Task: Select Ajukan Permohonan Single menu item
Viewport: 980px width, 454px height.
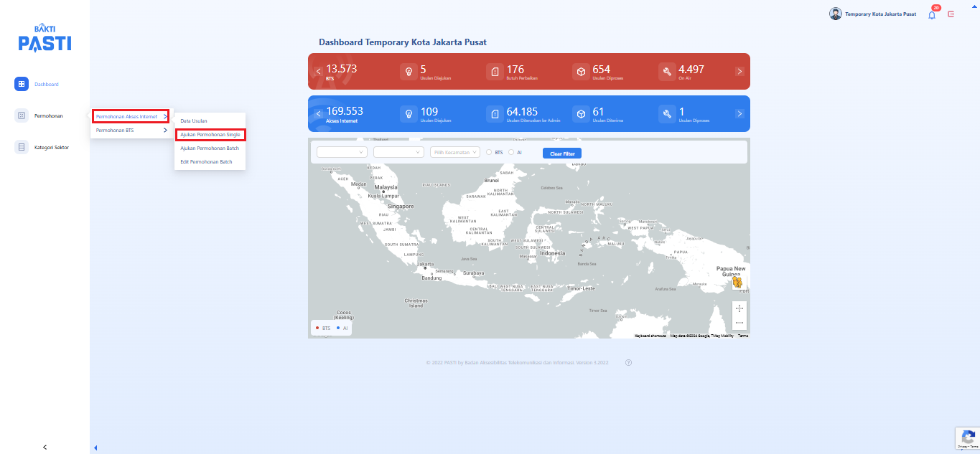Action: (210, 135)
